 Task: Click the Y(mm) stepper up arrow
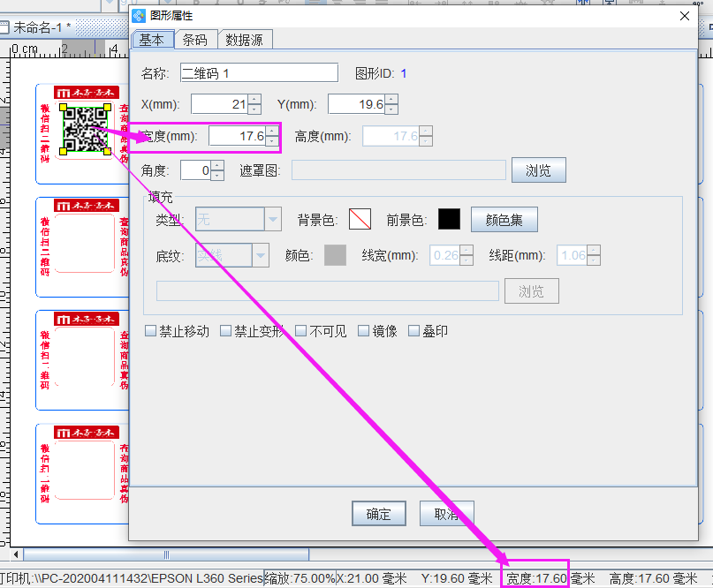tap(392, 99)
